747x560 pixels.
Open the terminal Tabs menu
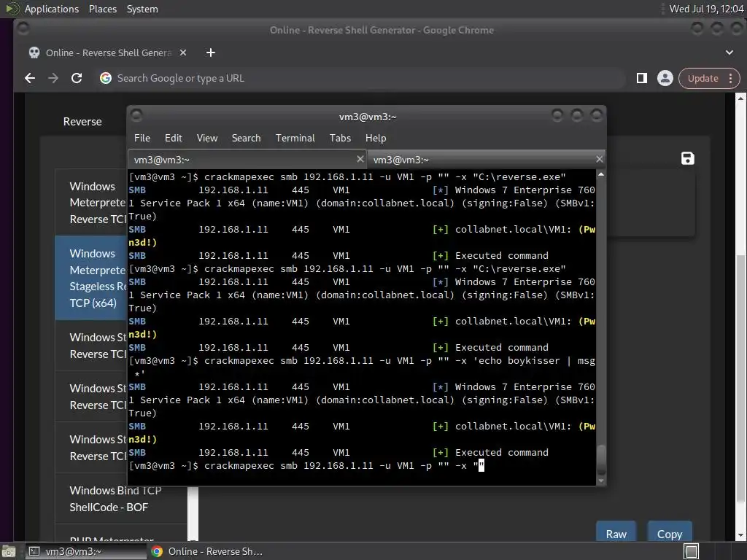(340, 138)
